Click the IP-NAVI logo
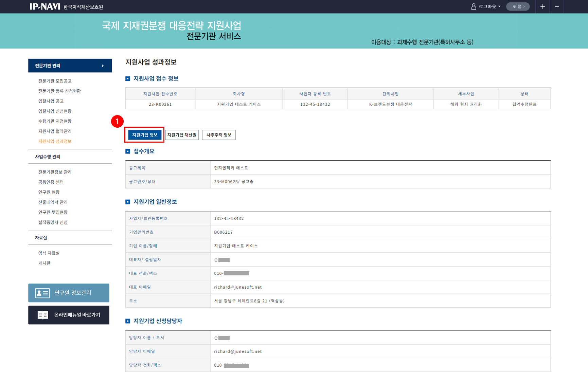588x382 pixels. (45, 7)
